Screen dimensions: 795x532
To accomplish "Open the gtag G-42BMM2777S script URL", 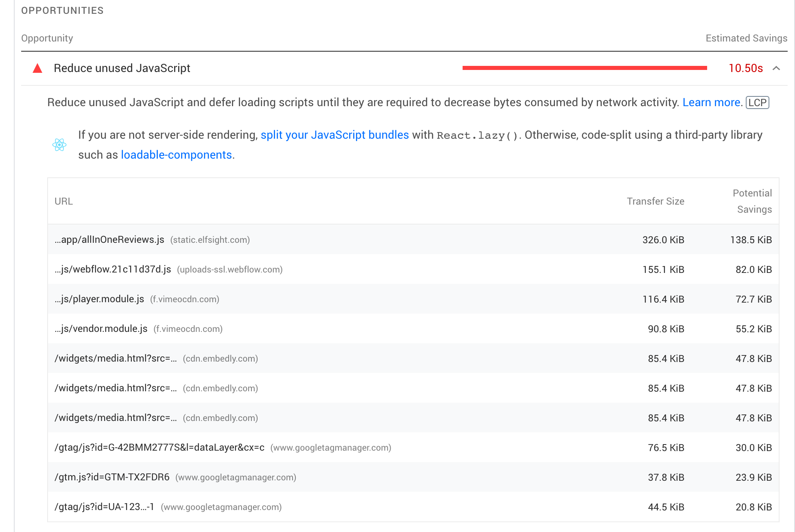I will pyautogui.click(x=159, y=447).
